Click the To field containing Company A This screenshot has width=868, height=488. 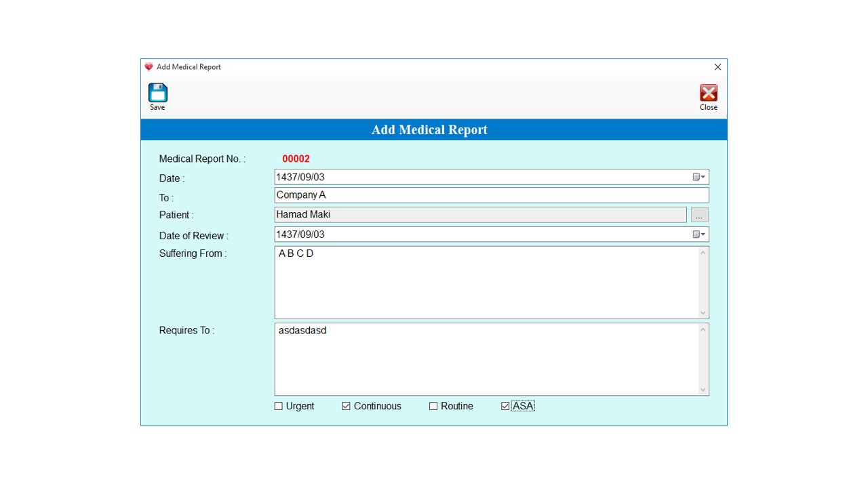point(492,195)
